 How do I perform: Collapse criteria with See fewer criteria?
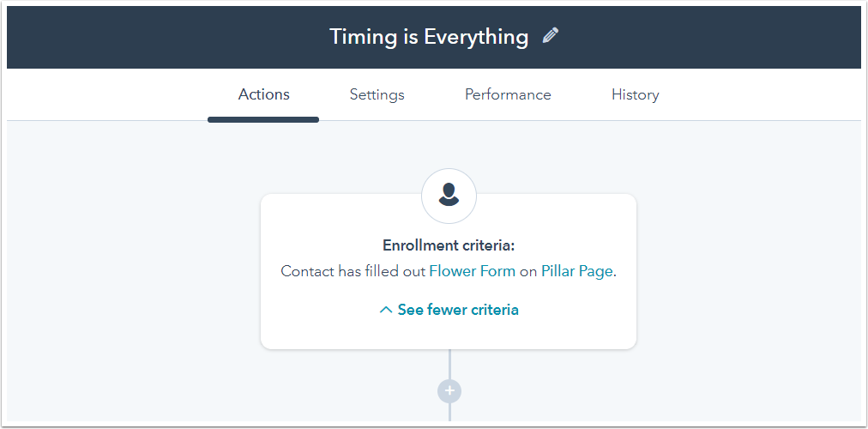(x=457, y=310)
